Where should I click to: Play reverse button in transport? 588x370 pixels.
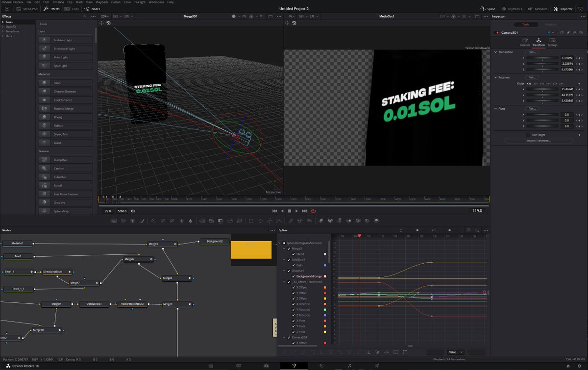pyautogui.click(x=282, y=211)
